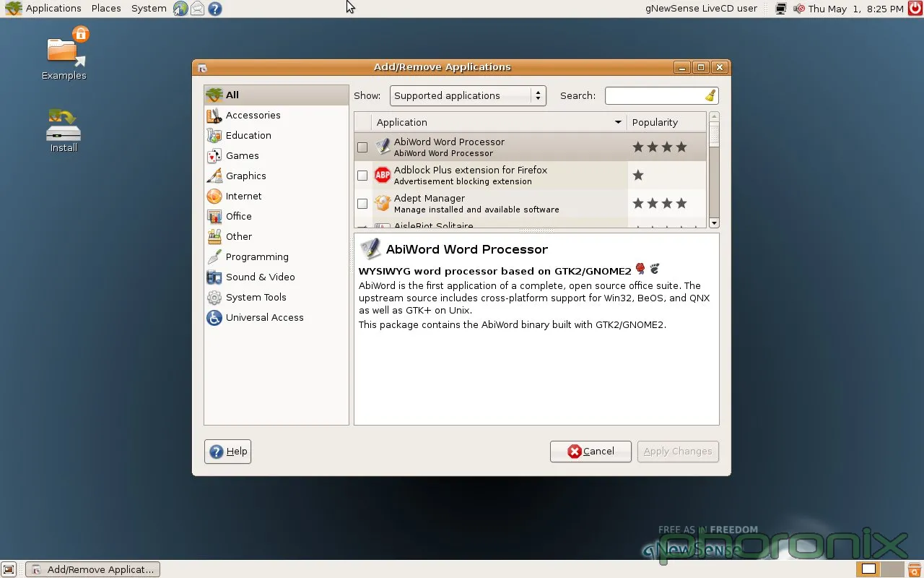
Task: Click the clock showing Thu May 1
Action: (856, 9)
